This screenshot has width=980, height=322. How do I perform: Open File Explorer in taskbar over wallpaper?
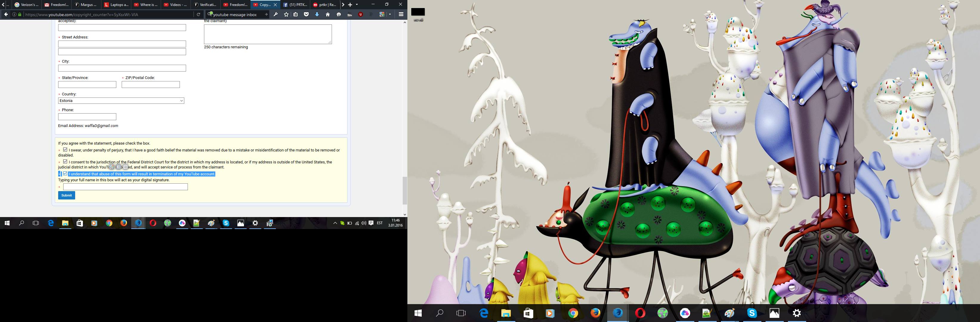pos(506,313)
